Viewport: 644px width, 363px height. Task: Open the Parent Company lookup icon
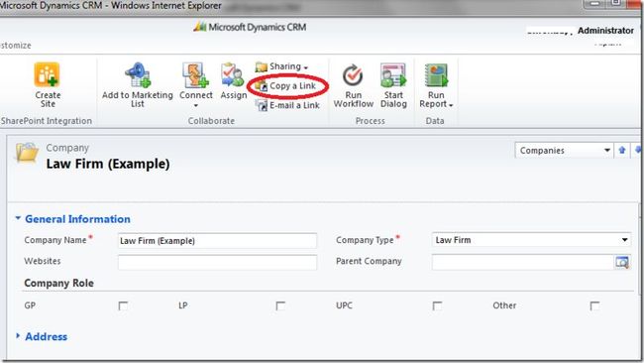click(622, 262)
